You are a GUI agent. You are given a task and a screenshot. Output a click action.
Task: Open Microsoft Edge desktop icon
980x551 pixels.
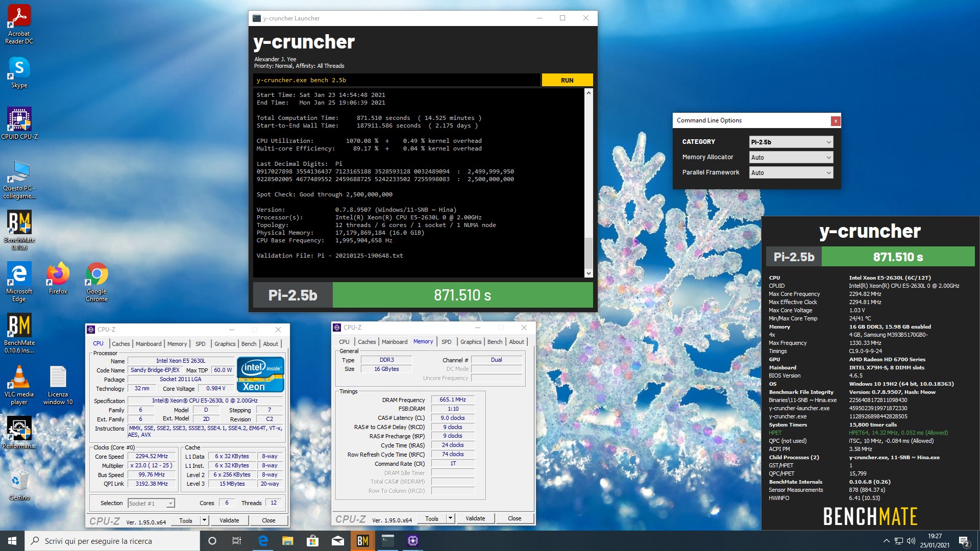point(19,282)
